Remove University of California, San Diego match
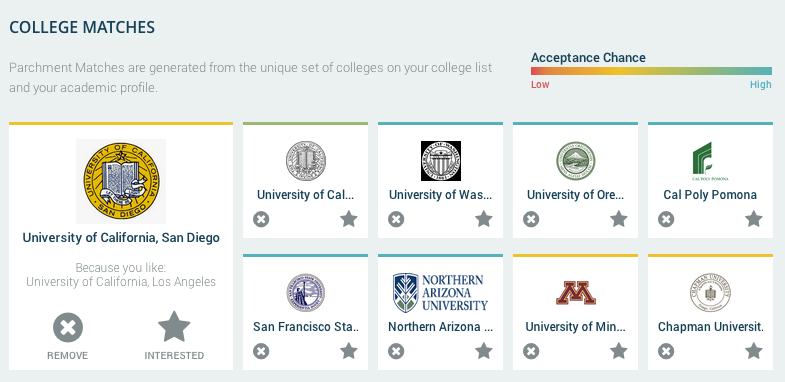Image resolution: width=785 pixels, height=382 pixels. coord(68,327)
